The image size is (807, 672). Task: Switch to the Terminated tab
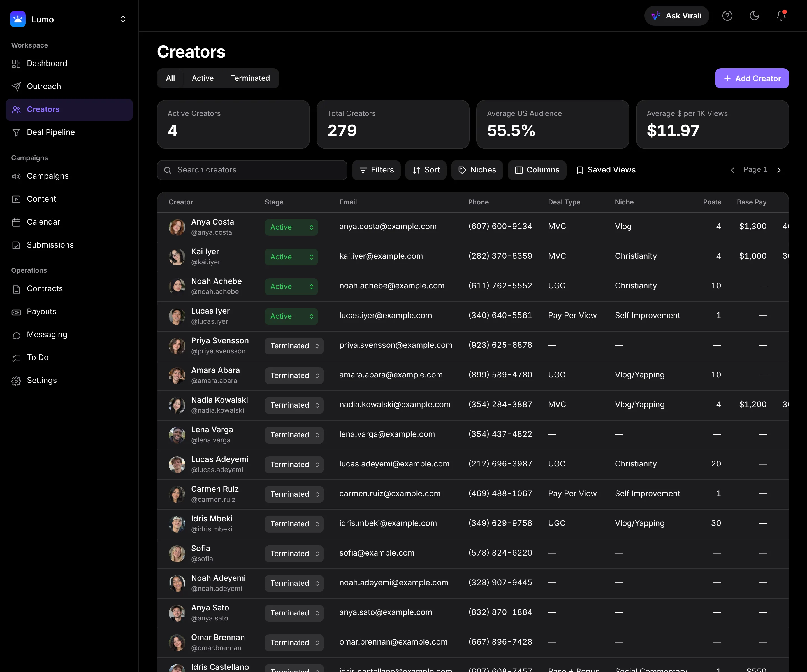point(250,78)
